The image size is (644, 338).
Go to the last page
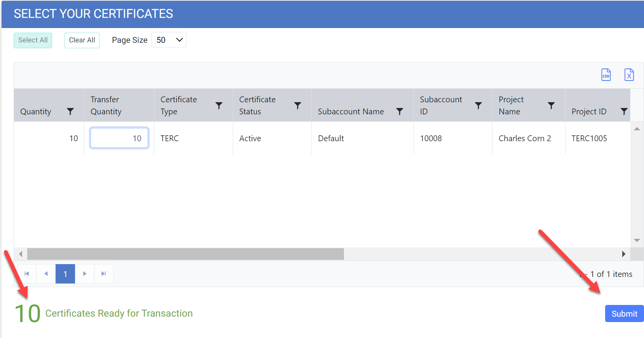pyautogui.click(x=103, y=274)
